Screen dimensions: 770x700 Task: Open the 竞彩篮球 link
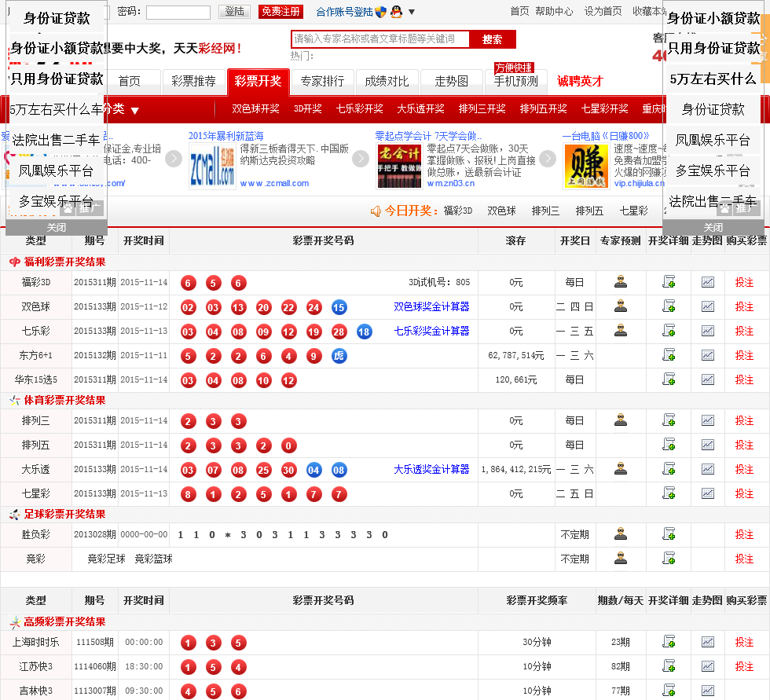(x=153, y=559)
